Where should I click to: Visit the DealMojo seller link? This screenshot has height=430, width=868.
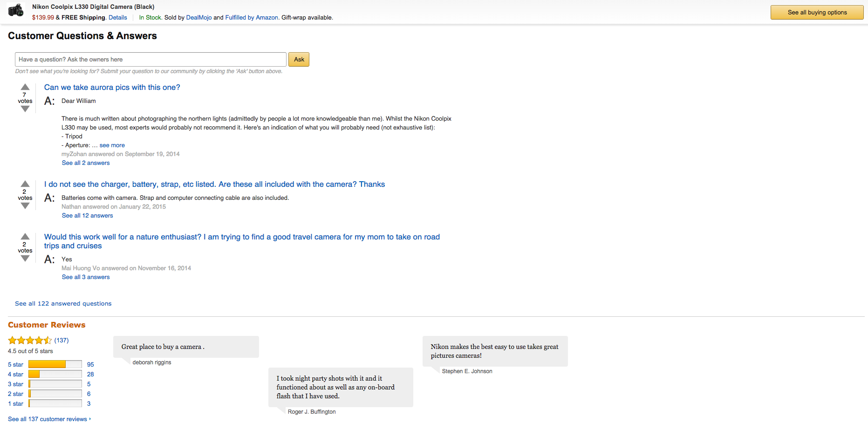[x=198, y=18]
